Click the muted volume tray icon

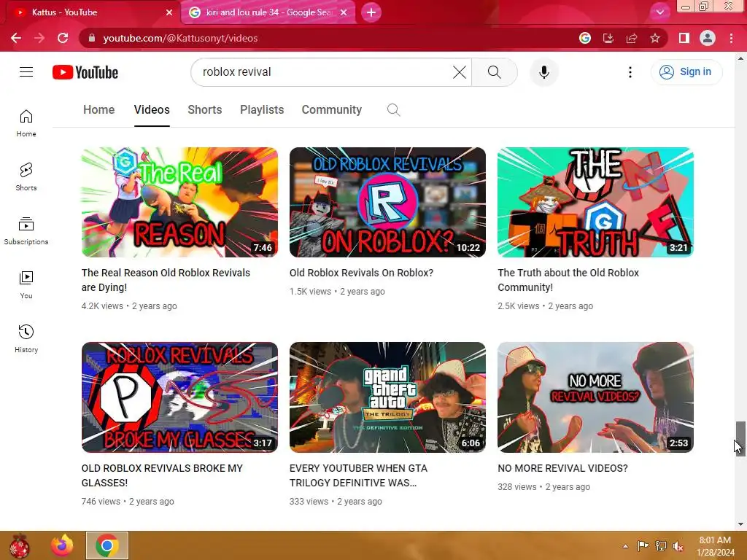678,546
